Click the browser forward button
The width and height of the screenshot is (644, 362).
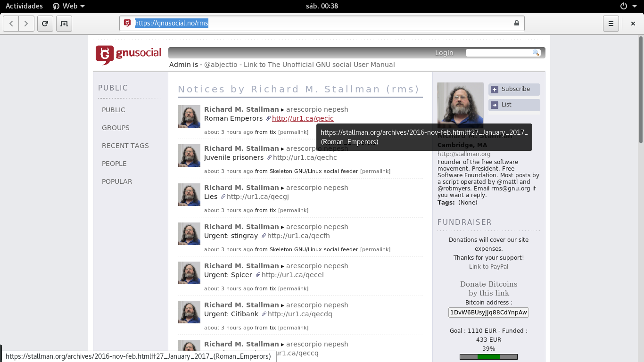(26, 24)
